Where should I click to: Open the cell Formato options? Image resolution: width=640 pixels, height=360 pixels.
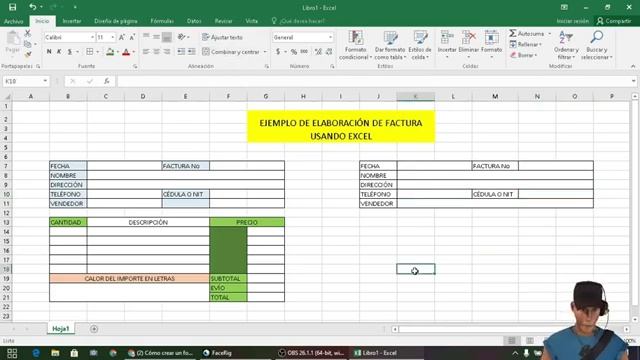tap(491, 44)
